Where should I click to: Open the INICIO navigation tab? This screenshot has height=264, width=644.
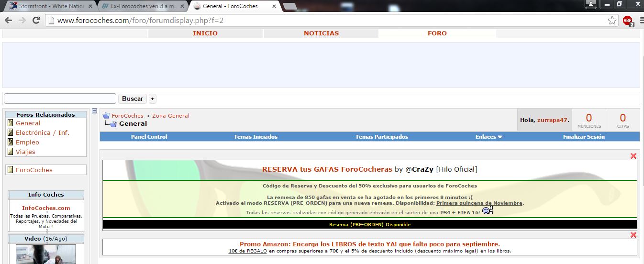(x=205, y=33)
